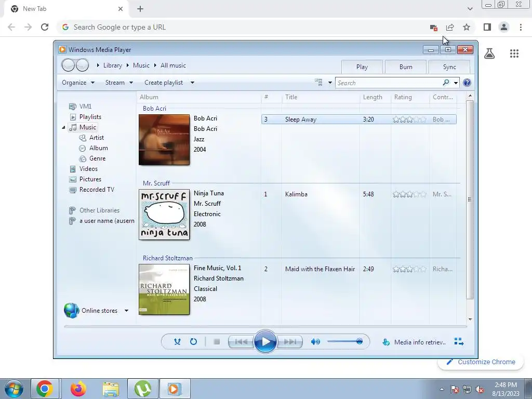This screenshot has height=399, width=532.
Task: Click the Previous track button
Action: [x=241, y=342]
